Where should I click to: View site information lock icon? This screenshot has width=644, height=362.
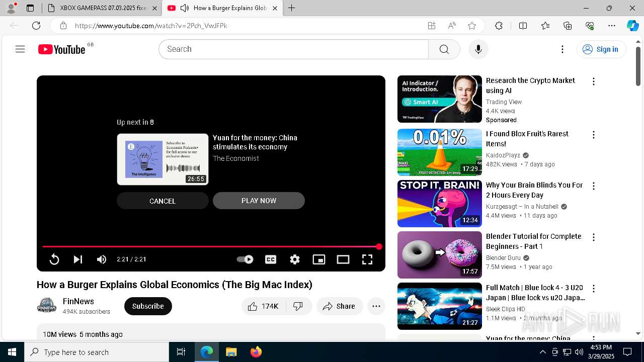pyautogui.click(x=63, y=26)
